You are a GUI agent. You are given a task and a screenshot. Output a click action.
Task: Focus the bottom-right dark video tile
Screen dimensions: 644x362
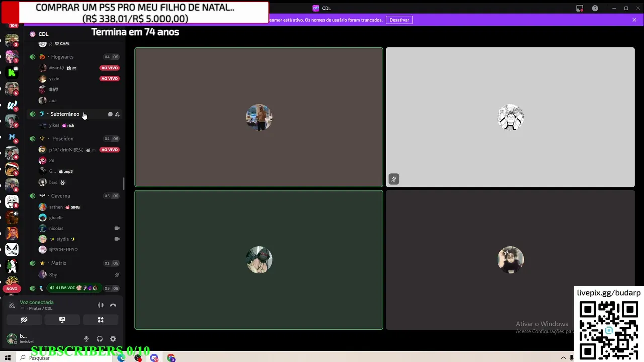coord(510,260)
